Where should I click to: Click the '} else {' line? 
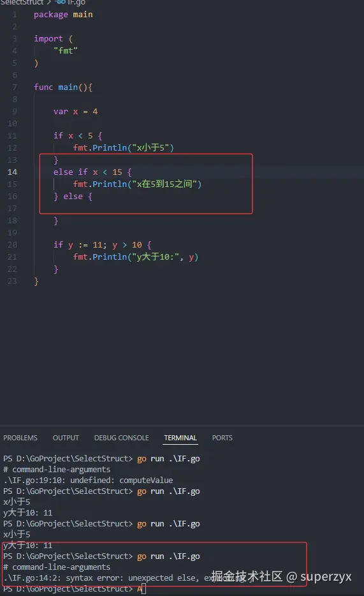tap(73, 197)
